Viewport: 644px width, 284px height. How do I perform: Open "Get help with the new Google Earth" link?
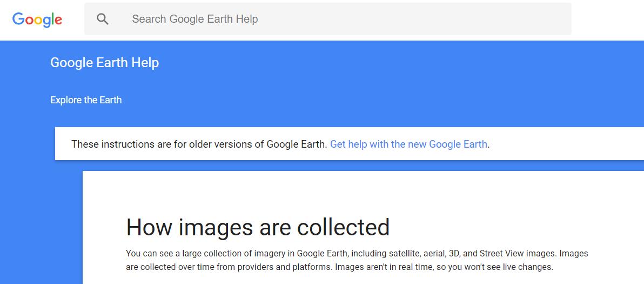tap(408, 144)
